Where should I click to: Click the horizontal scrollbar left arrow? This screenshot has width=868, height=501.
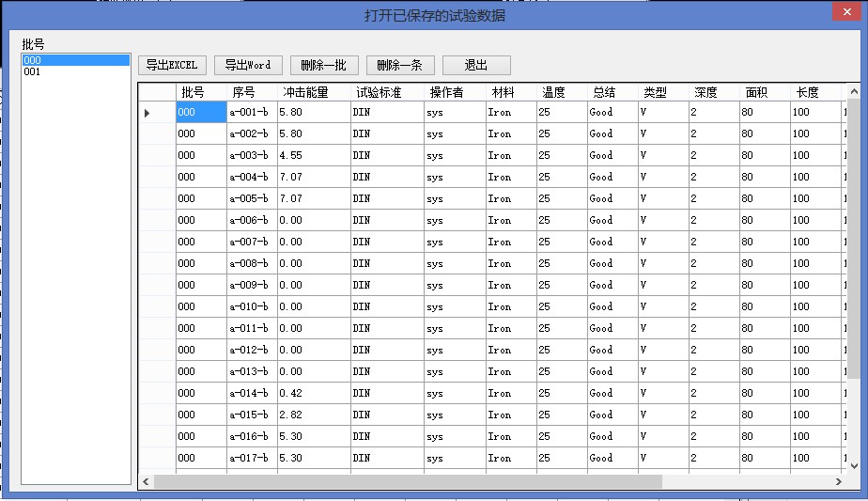(x=146, y=481)
